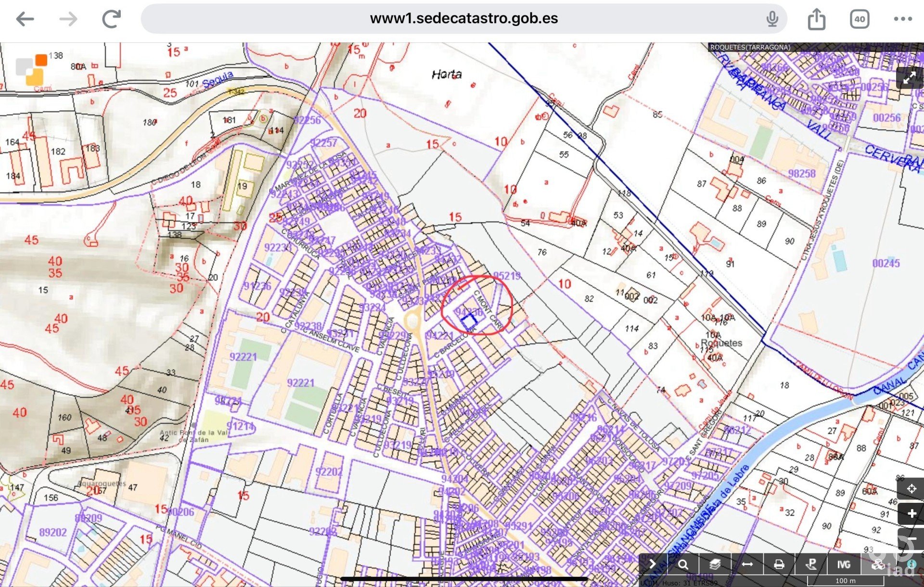
Task: Select the parcel P locate tool
Action: [x=811, y=564]
